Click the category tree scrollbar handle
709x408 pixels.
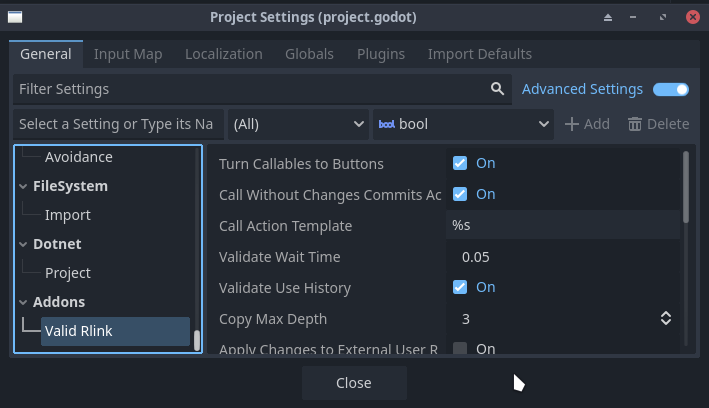tap(197, 340)
